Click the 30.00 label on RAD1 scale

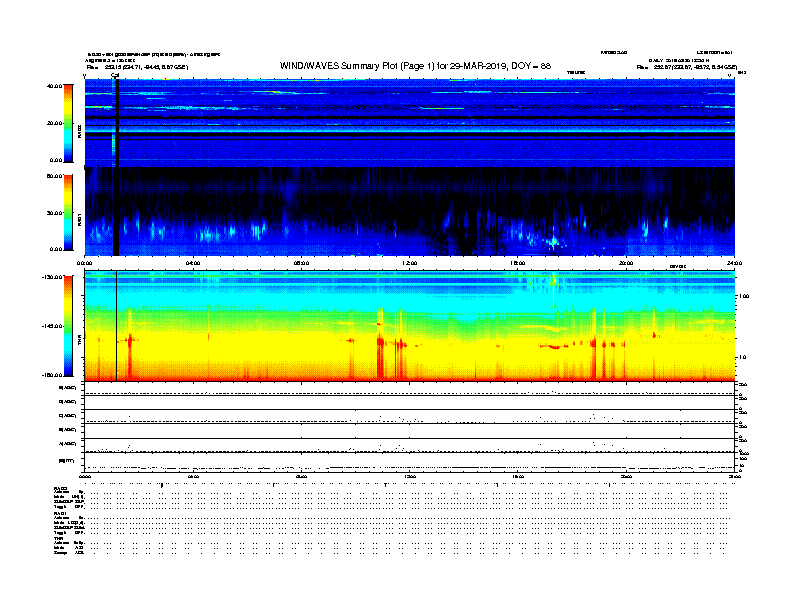coord(54,213)
